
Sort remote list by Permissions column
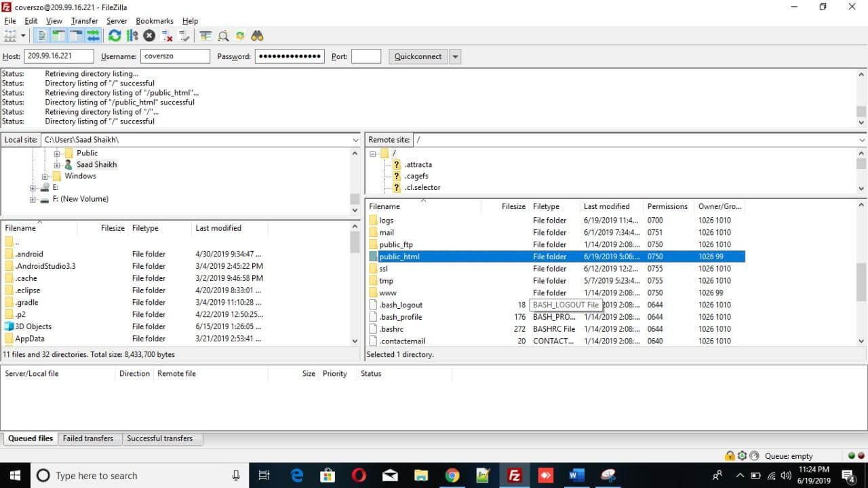[667, 206]
